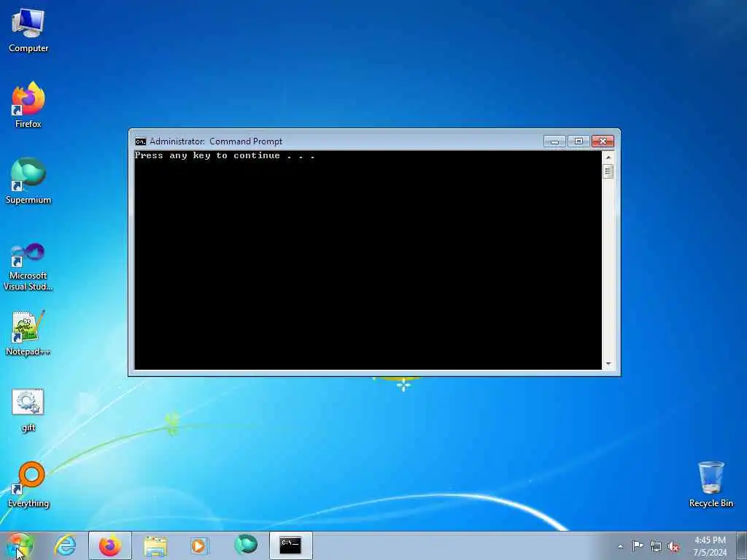Click the console scrollbar up arrow
This screenshot has height=560, width=747.
pyautogui.click(x=608, y=157)
